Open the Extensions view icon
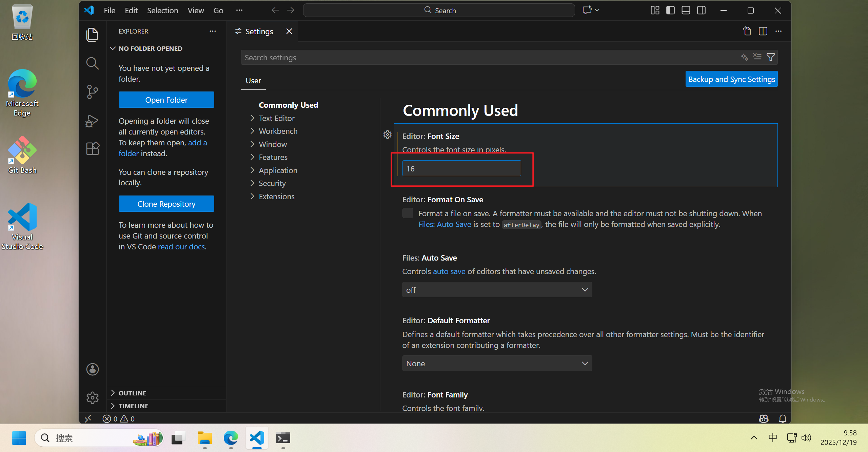Image resolution: width=868 pixels, height=452 pixels. pos(92,148)
